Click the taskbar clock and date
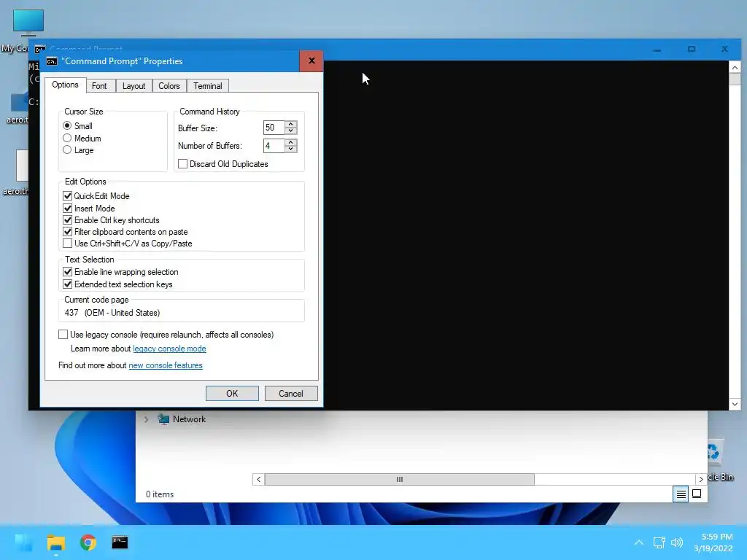The width and height of the screenshot is (747, 560). click(x=713, y=542)
